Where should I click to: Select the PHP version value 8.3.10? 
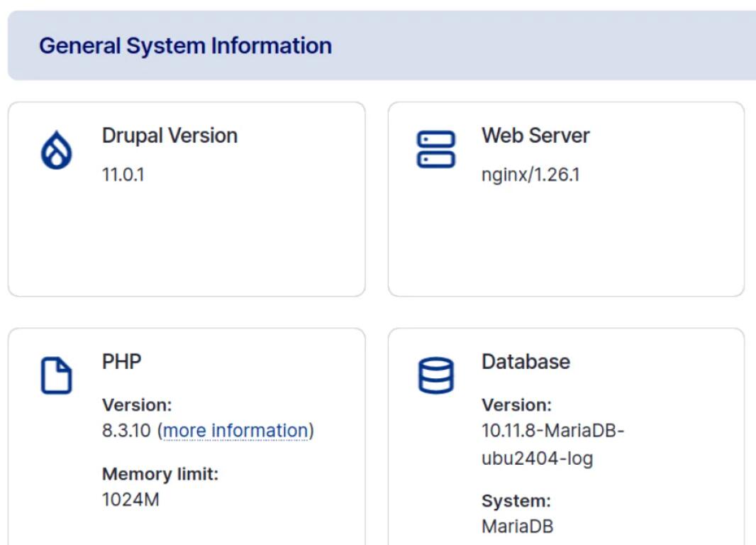point(126,430)
